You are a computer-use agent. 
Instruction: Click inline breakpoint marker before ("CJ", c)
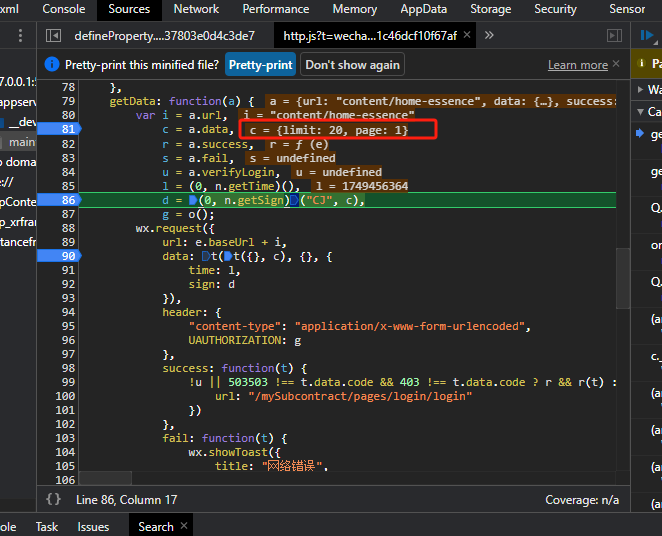[294, 200]
